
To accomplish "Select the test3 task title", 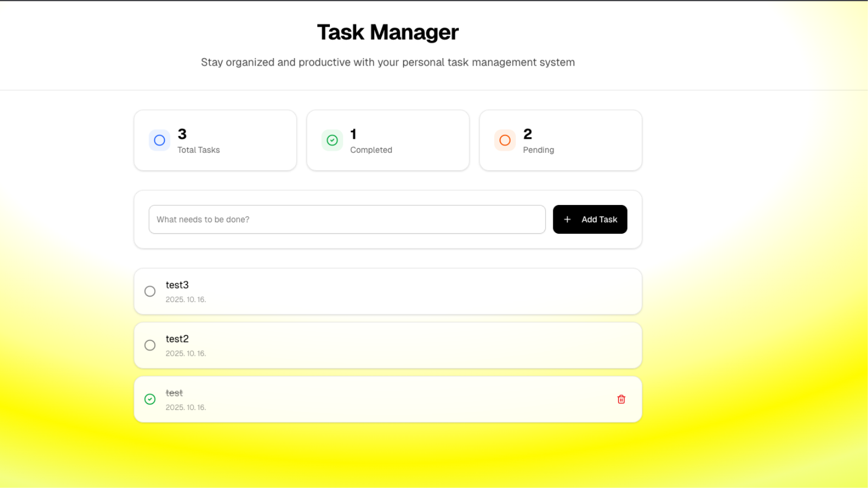I will click(177, 285).
